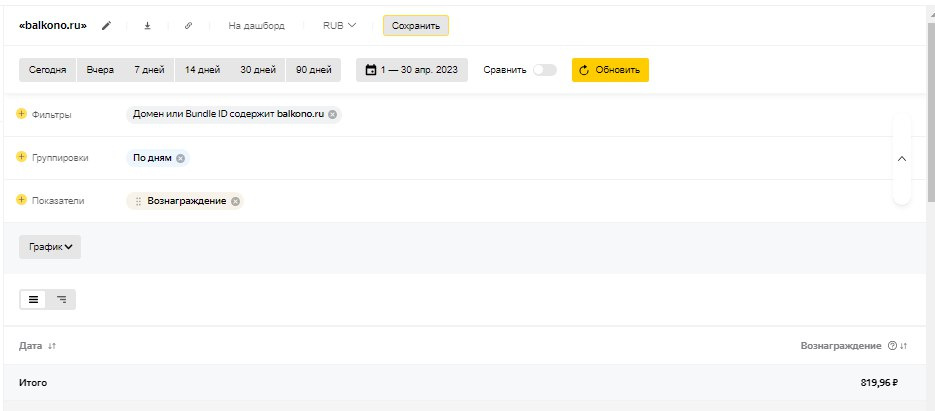Click the pencil icon to rename report
This screenshot has height=411, width=935.
(x=106, y=26)
